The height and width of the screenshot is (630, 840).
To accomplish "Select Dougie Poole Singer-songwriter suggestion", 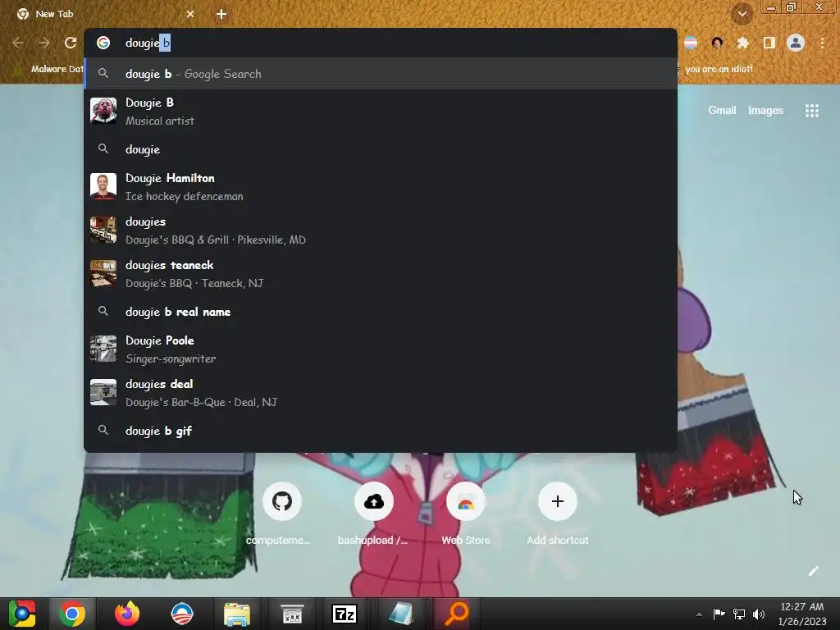I will (381, 349).
